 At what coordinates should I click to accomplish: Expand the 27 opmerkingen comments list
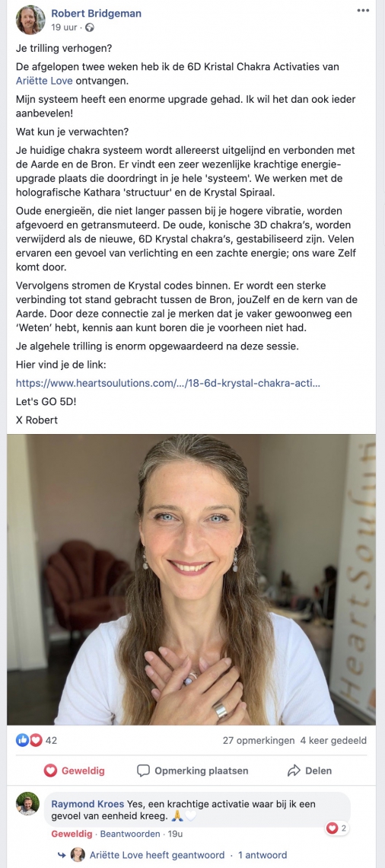[259, 741]
